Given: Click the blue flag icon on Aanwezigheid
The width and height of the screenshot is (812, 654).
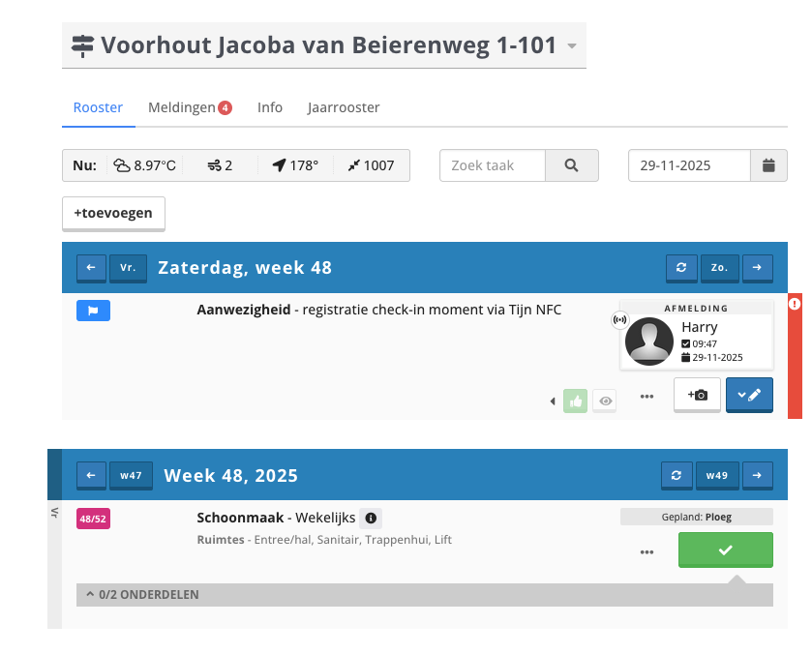Looking at the screenshot, I should click(94, 311).
